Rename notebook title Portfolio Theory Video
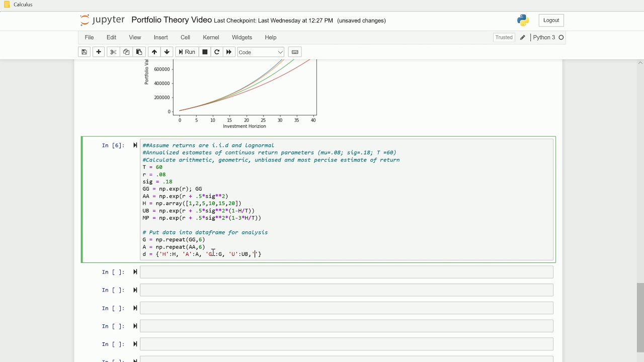The image size is (644, 362). coord(172,20)
